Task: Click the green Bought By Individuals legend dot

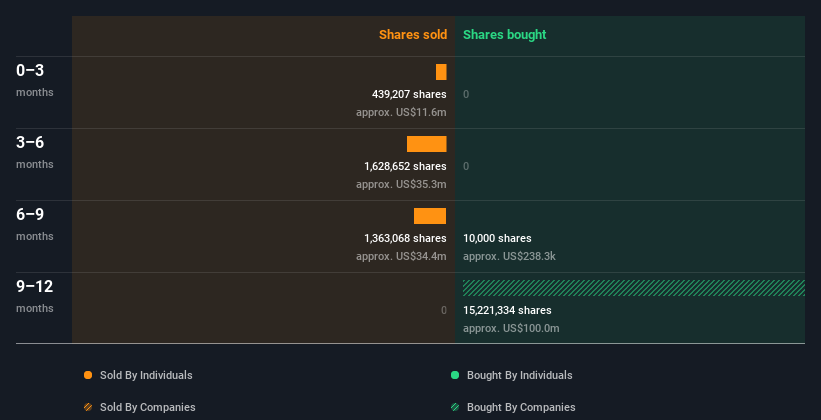Action: (x=455, y=375)
